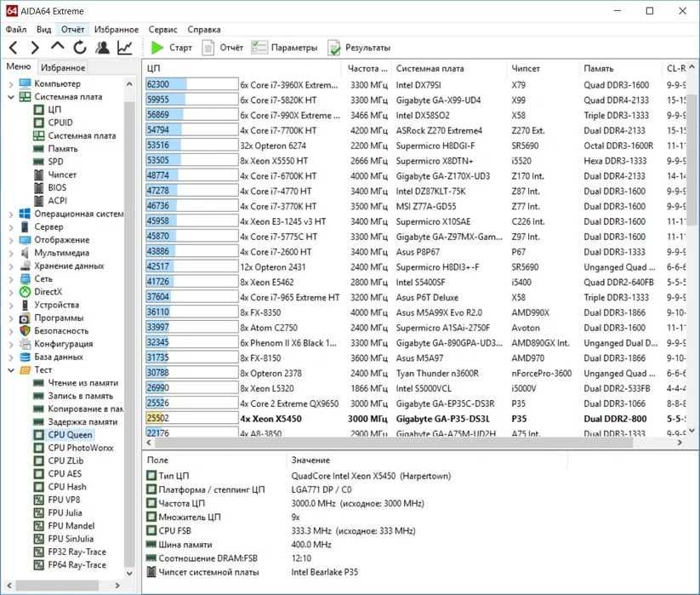
Task: Expand the Компьютер tree node
Action: coord(11,84)
